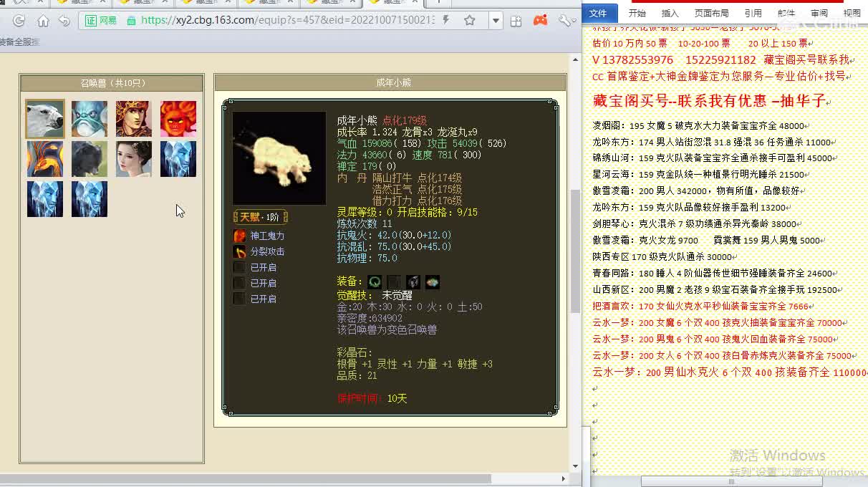
Task: Click the 成年小熊 pet preview image
Action: tap(279, 158)
